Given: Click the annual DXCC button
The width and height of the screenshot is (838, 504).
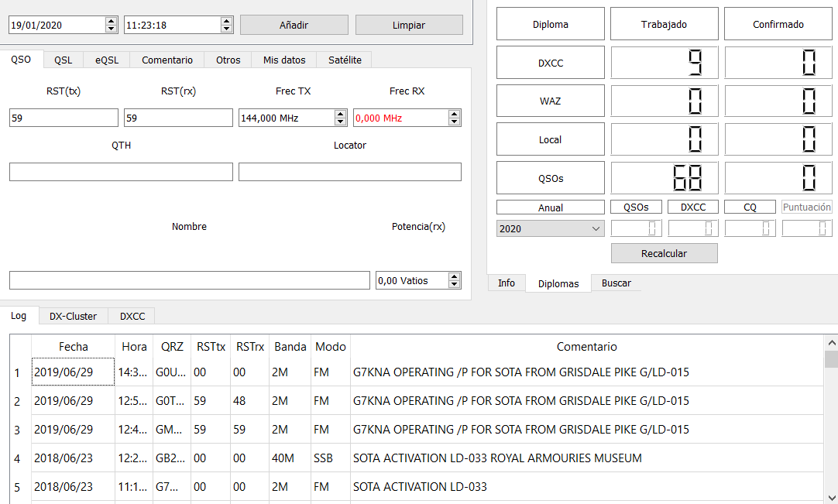Looking at the screenshot, I should click(x=693, y=207).
